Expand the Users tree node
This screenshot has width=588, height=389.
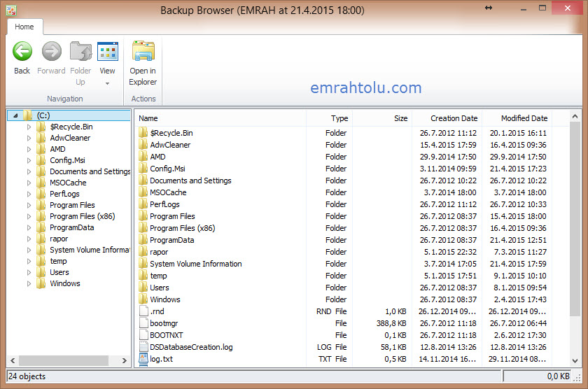pos(29,272)
